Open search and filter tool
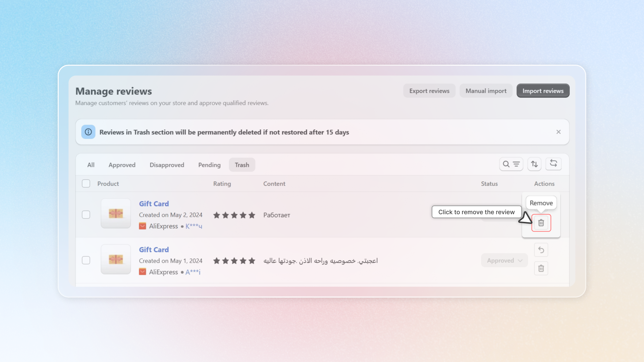The width and height of the screenshot is (644, 362). (511, 164)
